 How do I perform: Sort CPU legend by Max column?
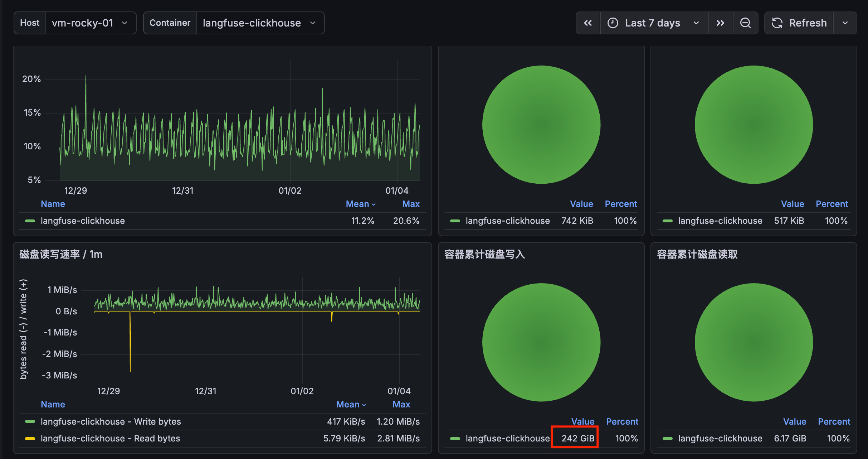411,204
